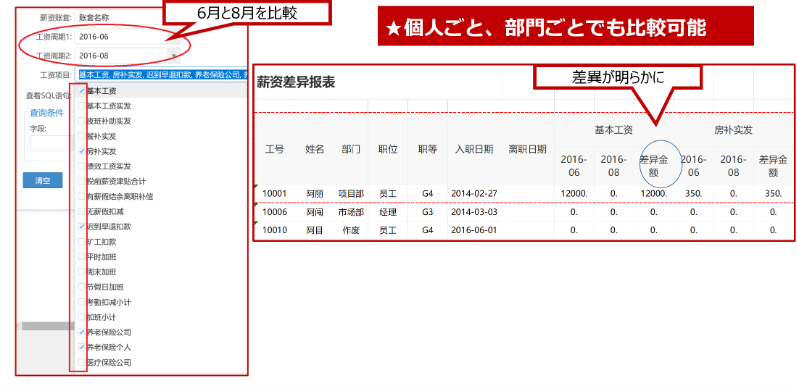
Task: Click the 工号 column header
Action: [274, 149]
